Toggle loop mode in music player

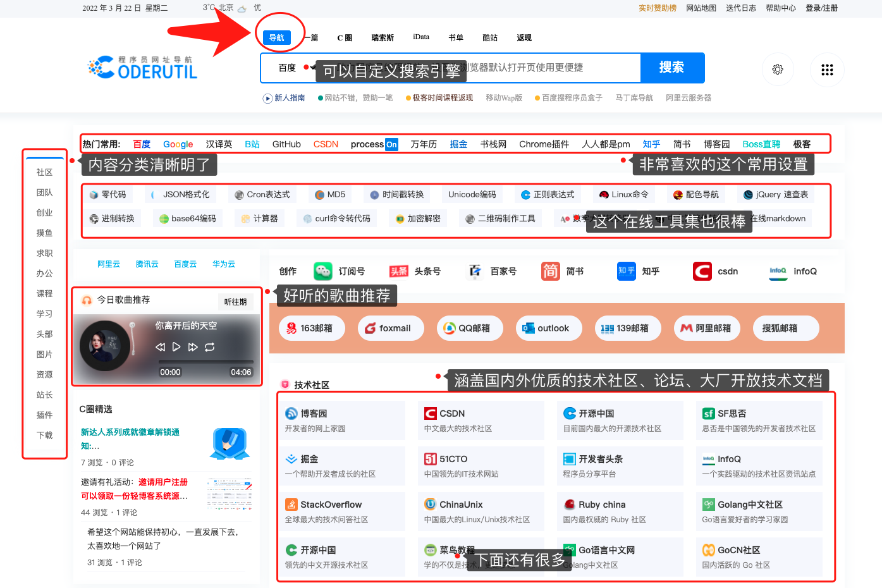(210, 347)
